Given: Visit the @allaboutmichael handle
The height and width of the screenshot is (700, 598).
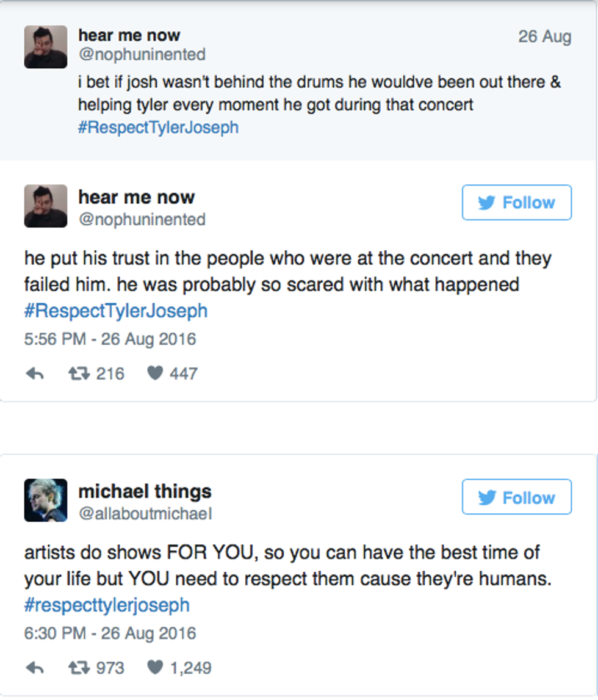Looking at the screenshot, I should pyautogui.click(x=145, y=514).
